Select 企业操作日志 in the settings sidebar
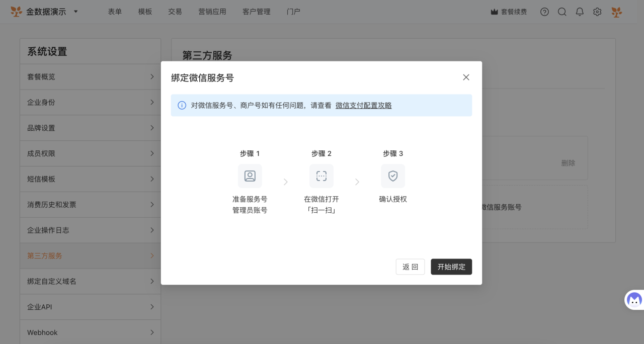Screen dimensions: 644x344 [91, 230]
